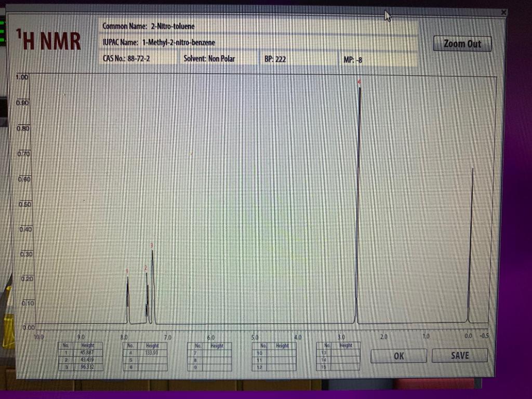Click the 3.0 ppm axis label
This screenshot has width=532, height=399.
coord(341,337)
